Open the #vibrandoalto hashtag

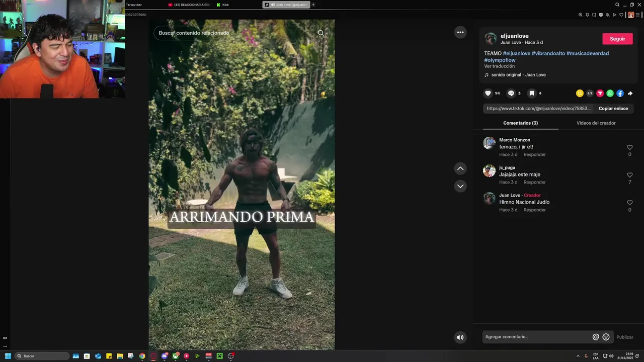pyautogui.click(x=548, y=53)
